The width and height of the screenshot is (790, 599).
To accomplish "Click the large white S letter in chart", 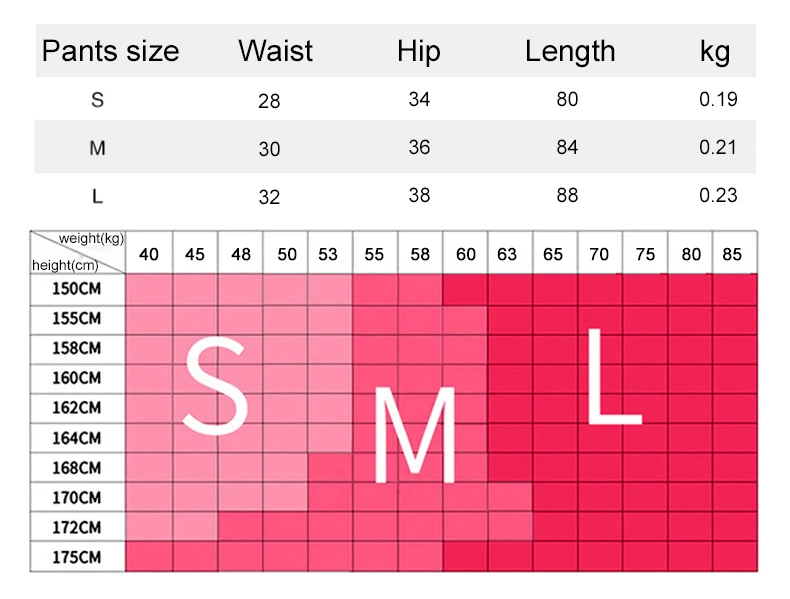I will (216, 385).
